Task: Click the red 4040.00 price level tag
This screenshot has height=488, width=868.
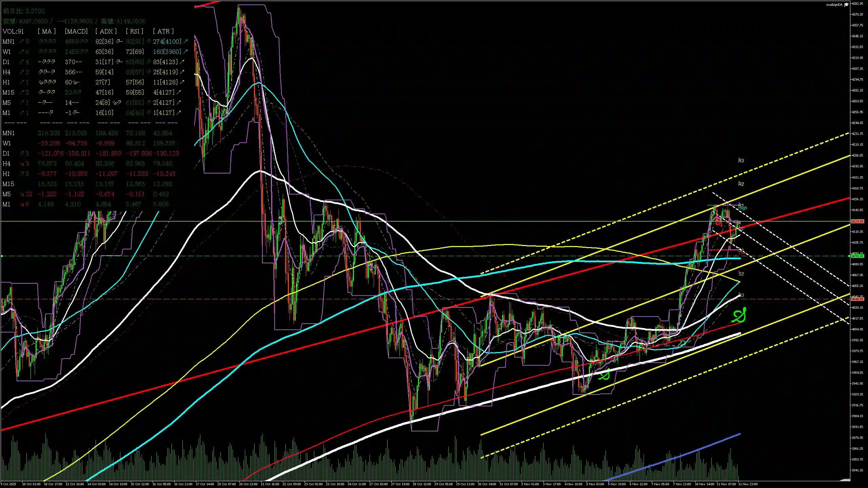Action: coord(857,299)
